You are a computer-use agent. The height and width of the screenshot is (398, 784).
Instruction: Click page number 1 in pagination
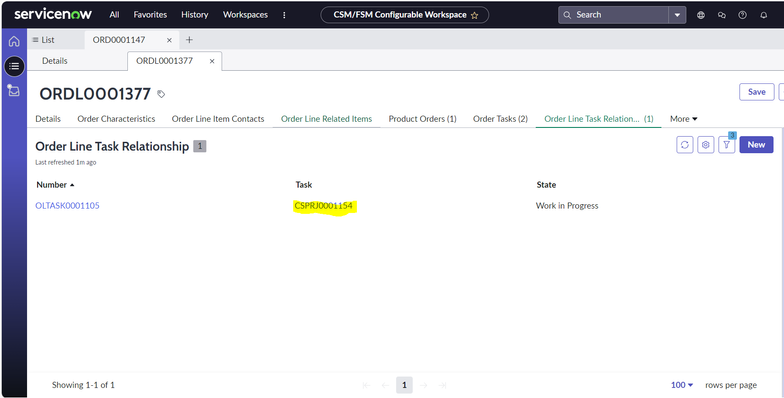point(404,385)
